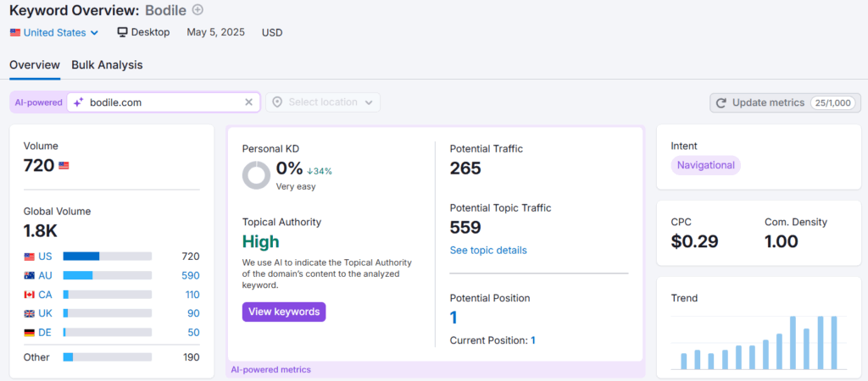Click the Global Volume value 1.8K
This screenshot has width=868, height=381.
(41, 230)
